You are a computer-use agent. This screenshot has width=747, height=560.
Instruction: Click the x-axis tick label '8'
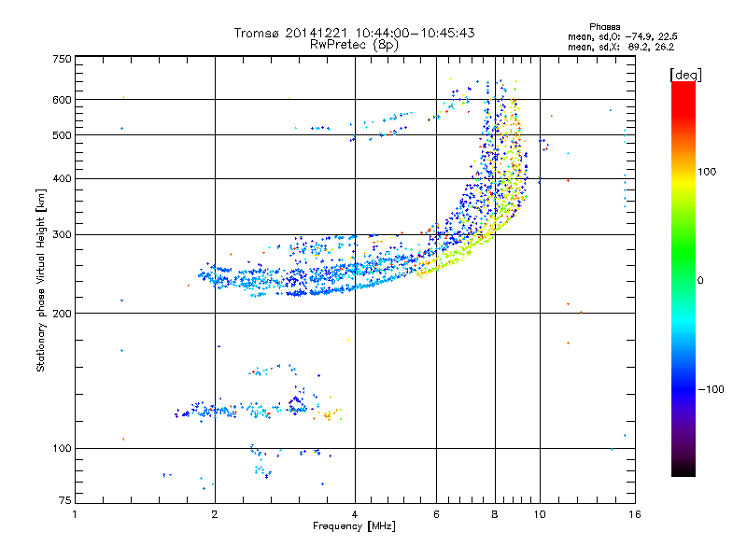coord(495,514)
